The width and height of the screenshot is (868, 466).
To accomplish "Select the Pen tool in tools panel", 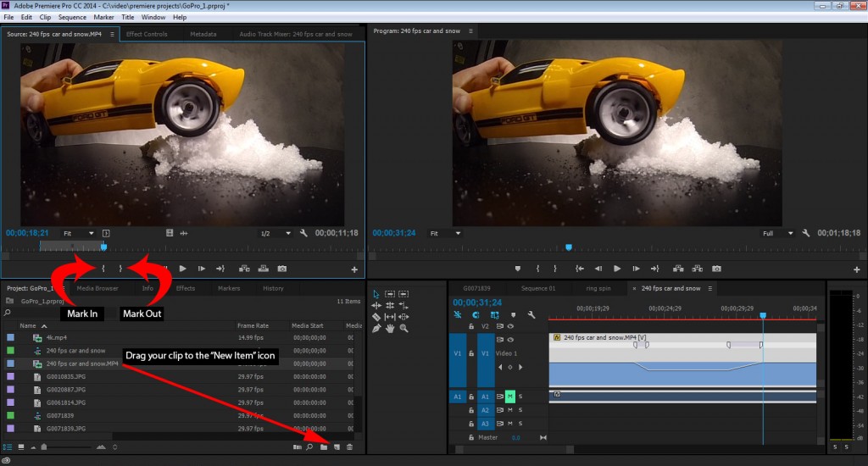I will 376,328.
